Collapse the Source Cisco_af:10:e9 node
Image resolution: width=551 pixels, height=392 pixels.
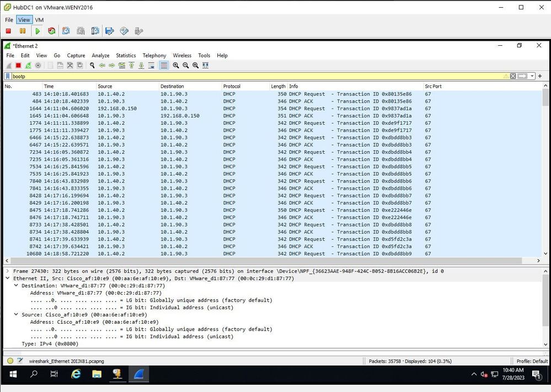pyautogui.click(x=16, y=315)
